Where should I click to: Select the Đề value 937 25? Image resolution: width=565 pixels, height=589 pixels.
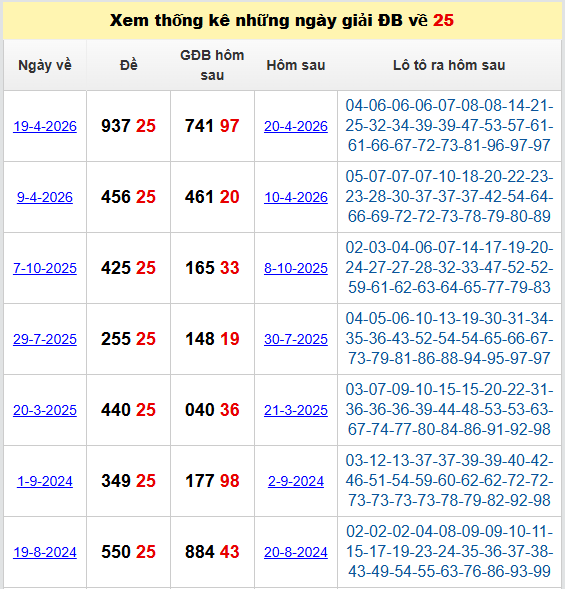tap(128, 126)
